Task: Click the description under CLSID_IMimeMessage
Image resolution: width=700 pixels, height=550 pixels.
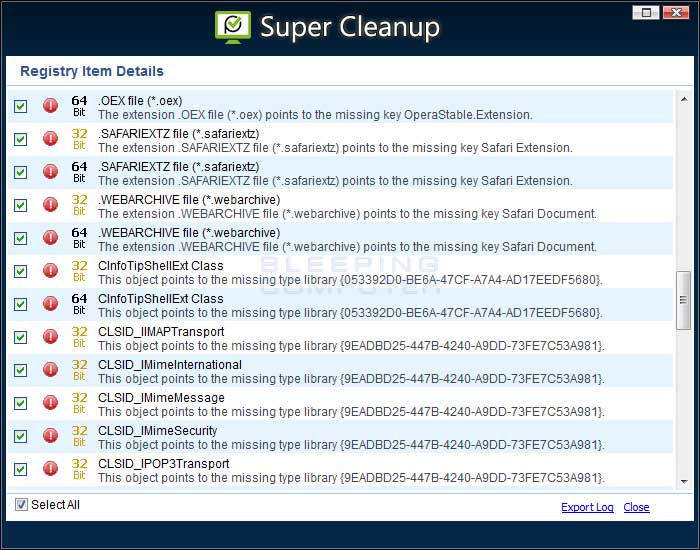Action: [351, 412]
